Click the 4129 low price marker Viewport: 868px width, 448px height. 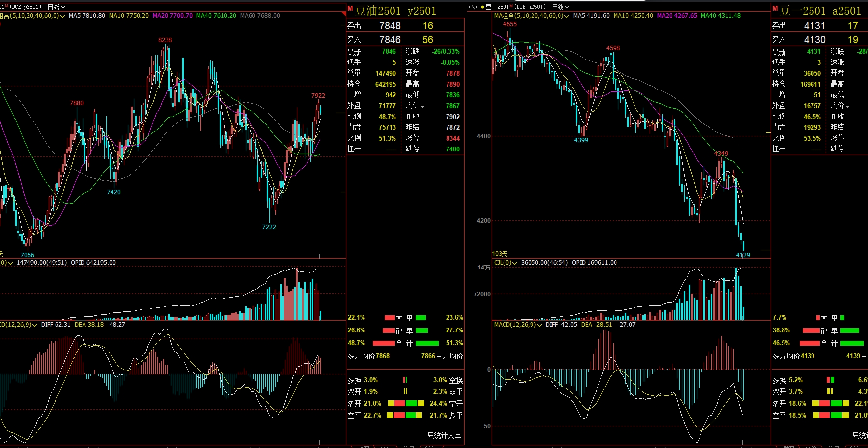(x=743, y=255)
